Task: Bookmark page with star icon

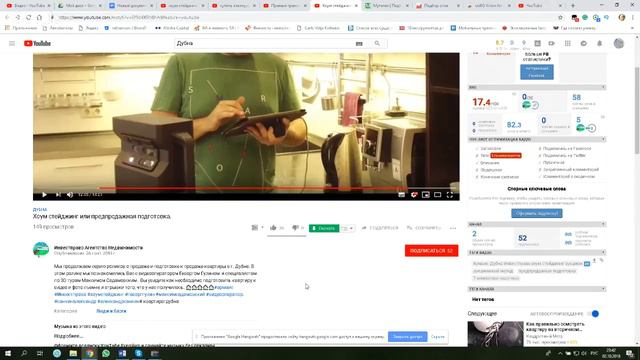Action: point(560,18)
